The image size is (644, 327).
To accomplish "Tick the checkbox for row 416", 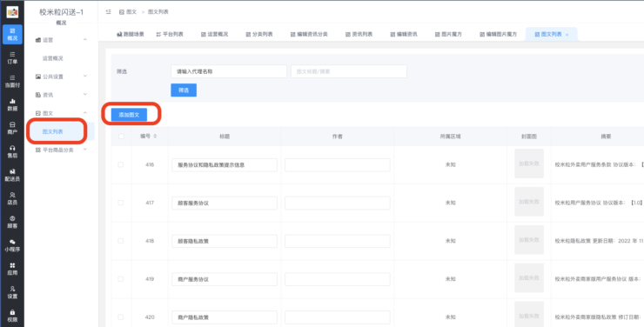I will pyautogui.click(x=121, y=164).
